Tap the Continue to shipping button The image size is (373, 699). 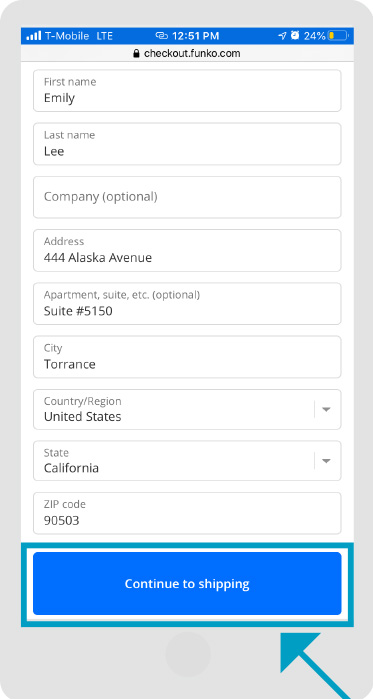[187, 584]
